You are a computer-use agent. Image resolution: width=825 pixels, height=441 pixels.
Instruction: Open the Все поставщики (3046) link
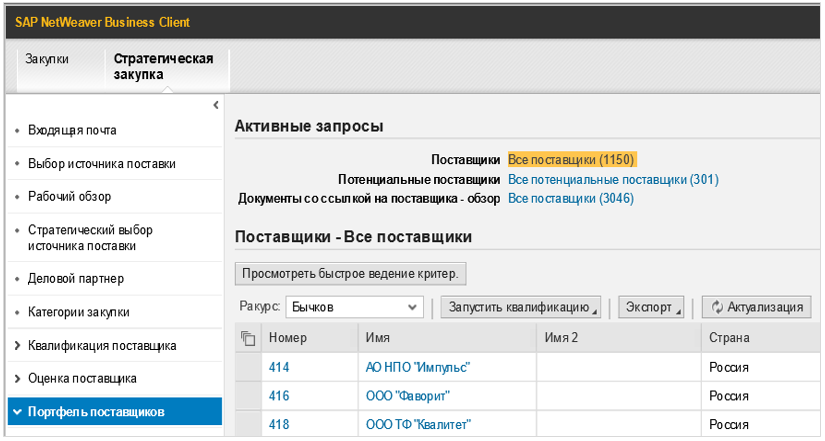(570, 198)
